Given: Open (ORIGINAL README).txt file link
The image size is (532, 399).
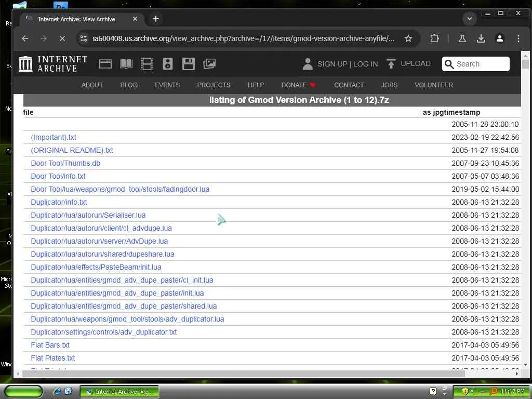Looking at the screenshot, I should (x=72, y=150).
